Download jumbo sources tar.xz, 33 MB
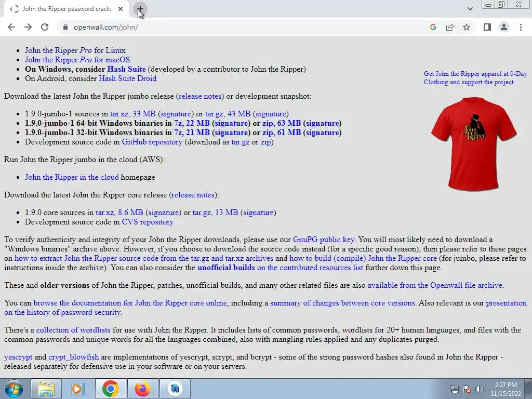 click(132, 114)
